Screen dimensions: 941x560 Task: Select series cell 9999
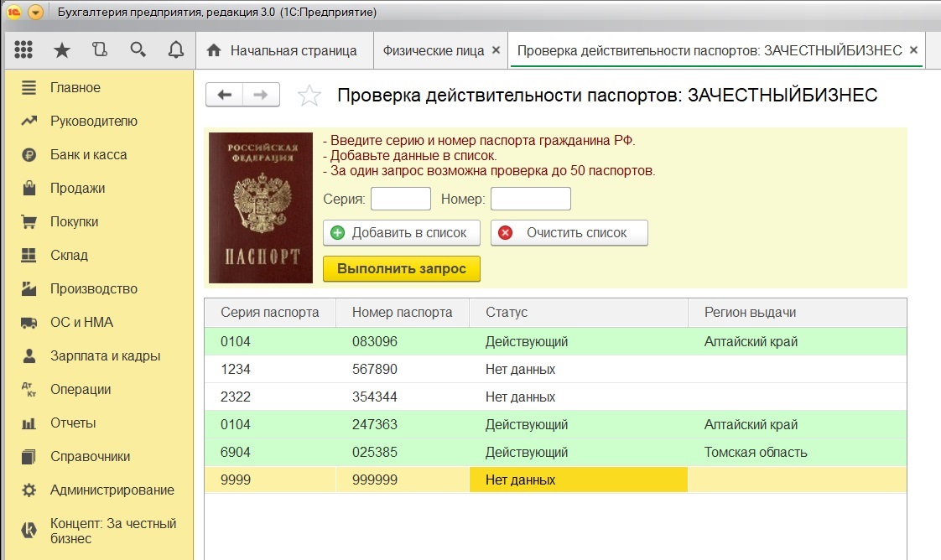click(270, 480)
